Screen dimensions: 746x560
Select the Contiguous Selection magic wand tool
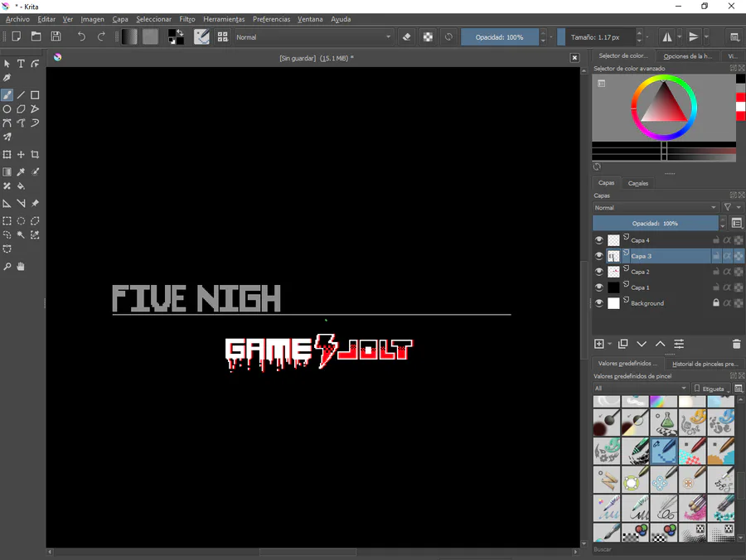(21, 234)
